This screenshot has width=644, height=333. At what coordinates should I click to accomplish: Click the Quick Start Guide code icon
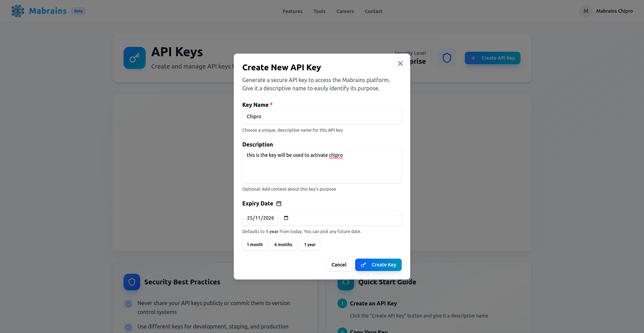[x=345, y=282]
